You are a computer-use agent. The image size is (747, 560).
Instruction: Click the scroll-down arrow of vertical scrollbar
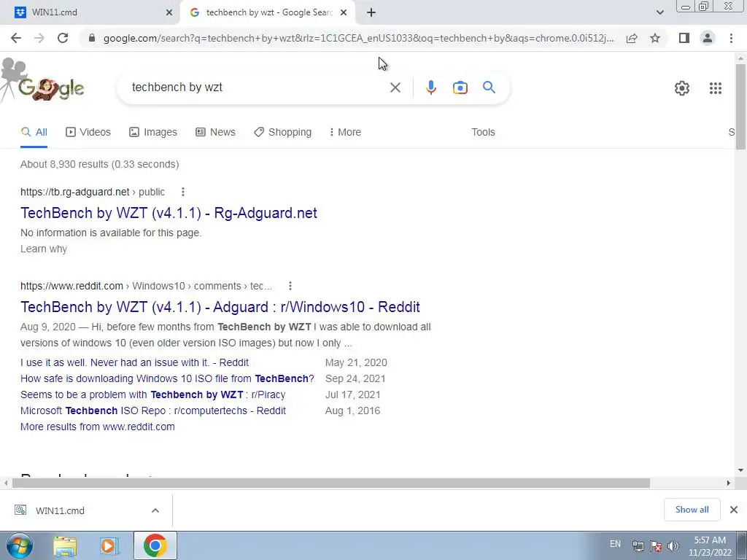coord(740,470)
